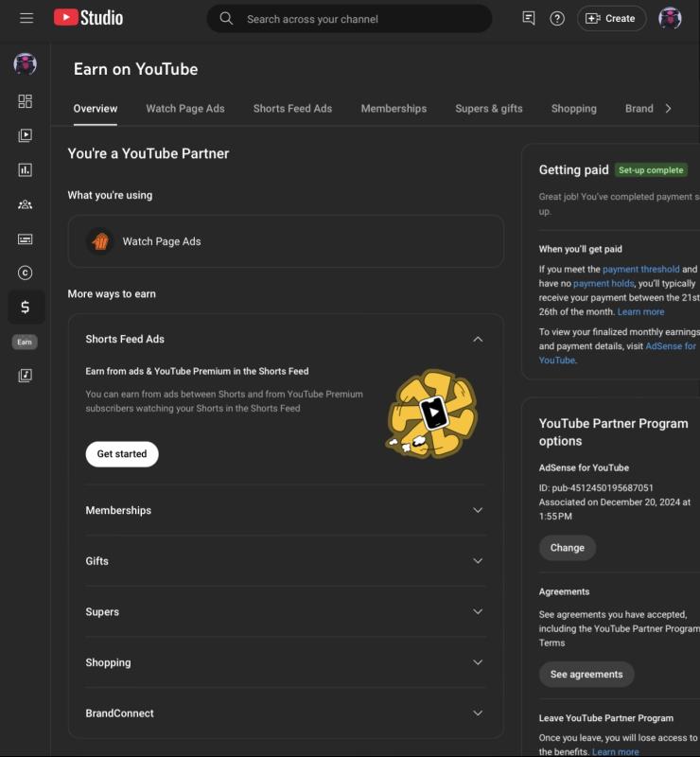This screenshot has width=700, height=757.
Task: Click the See agreements button
Action: pyautogui.click(x=586, y=675)
